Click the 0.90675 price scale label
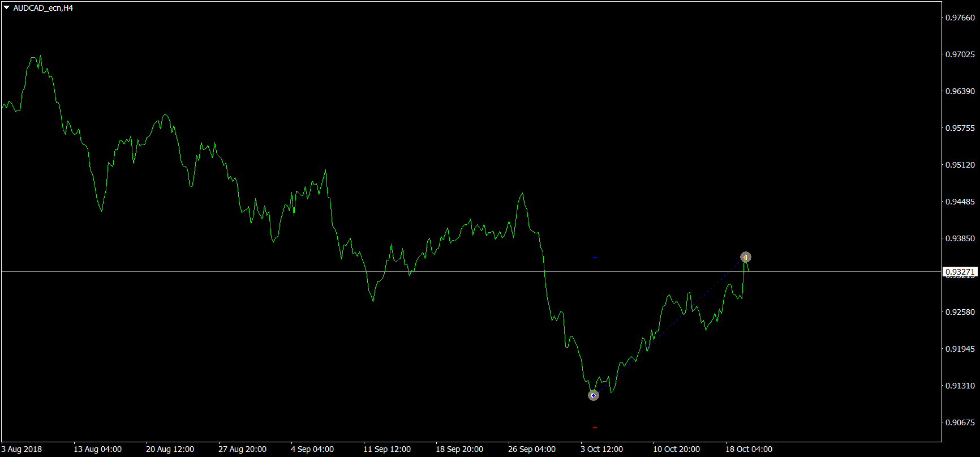 (x=960, y=422)
